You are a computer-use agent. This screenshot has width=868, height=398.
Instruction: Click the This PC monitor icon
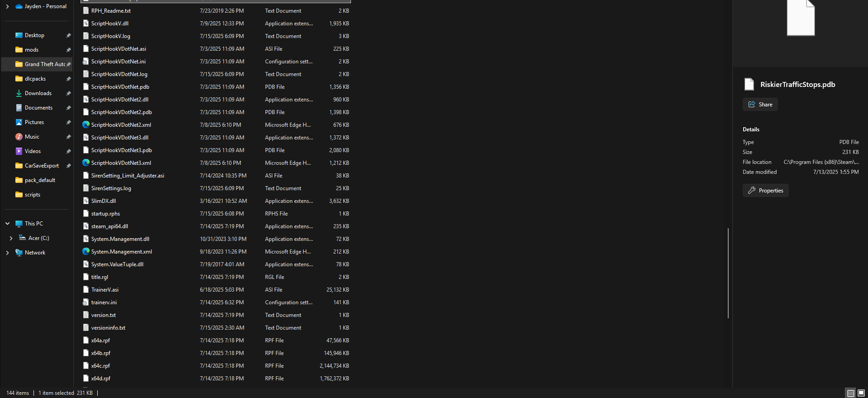[x=19, y=224]
